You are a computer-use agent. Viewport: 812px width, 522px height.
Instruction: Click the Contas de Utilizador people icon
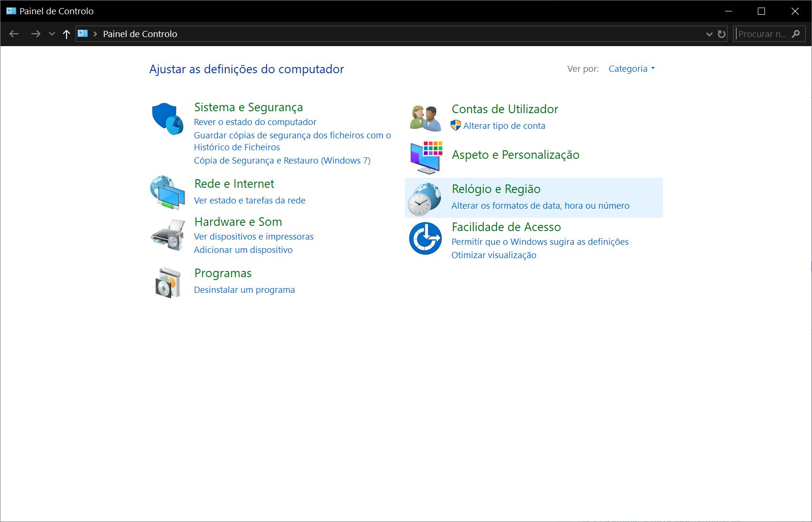tap(425, 118)
